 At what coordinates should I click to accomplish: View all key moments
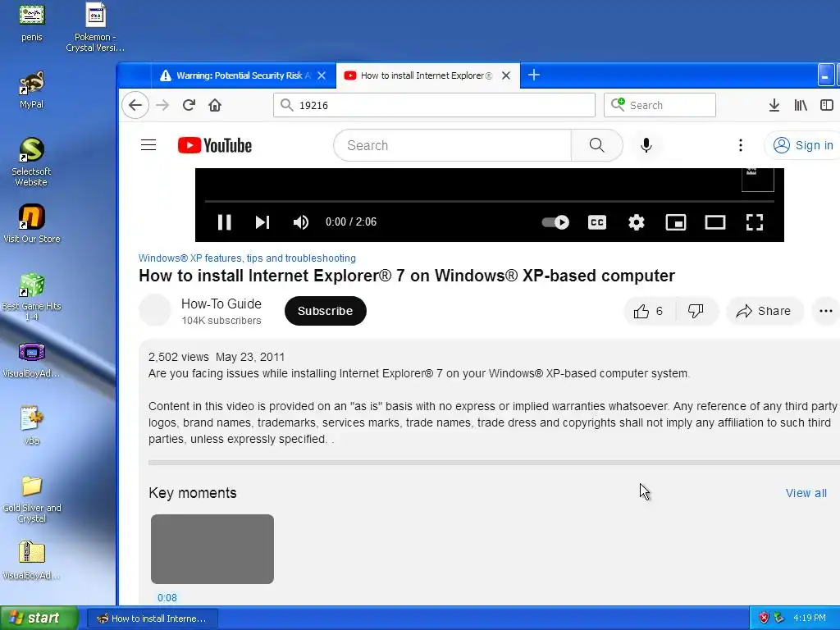(x=806, y=493)
